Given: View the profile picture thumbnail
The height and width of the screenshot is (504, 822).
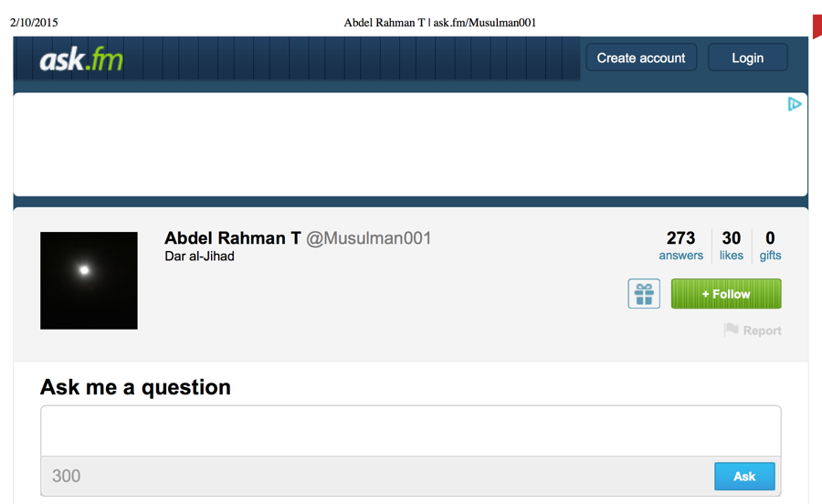Looking at the screenshot, I should click(90, 281).
